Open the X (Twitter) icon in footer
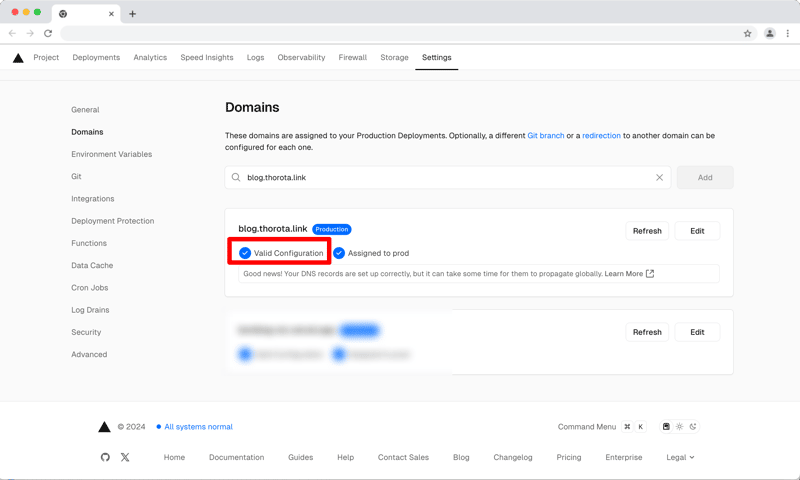Image resolution: width=800 pixels, height=480 pixels. pyautogui.click(x=125, y=457)
